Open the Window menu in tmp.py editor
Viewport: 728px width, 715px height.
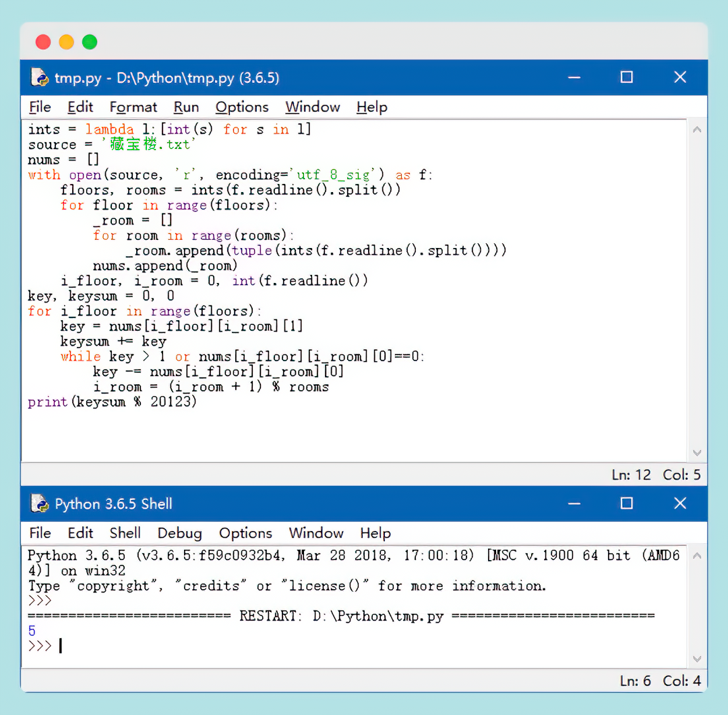(313, 107)
